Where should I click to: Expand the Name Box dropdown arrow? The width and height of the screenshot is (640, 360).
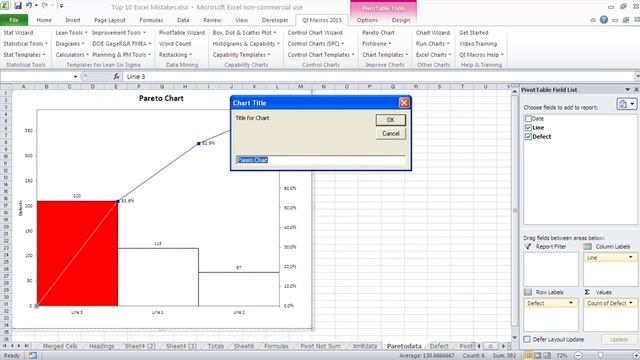(x=75, y=76)
